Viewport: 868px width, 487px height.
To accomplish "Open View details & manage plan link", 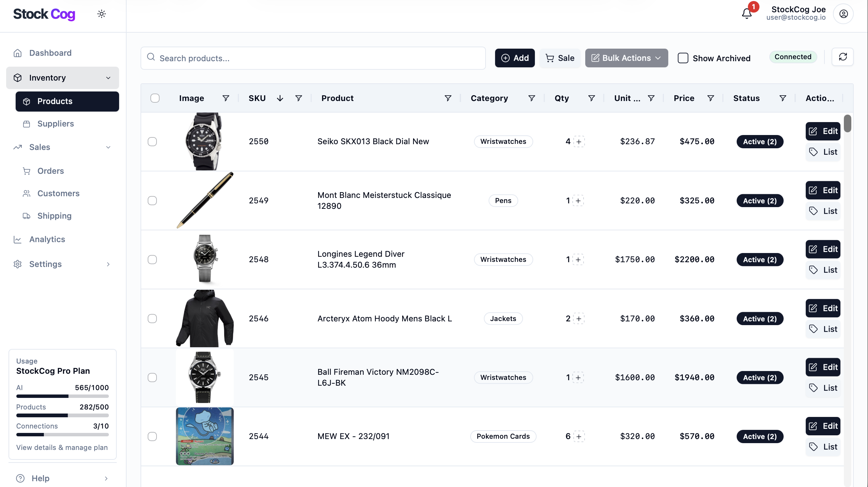I will pyautogui.click(x=62, y=448).
